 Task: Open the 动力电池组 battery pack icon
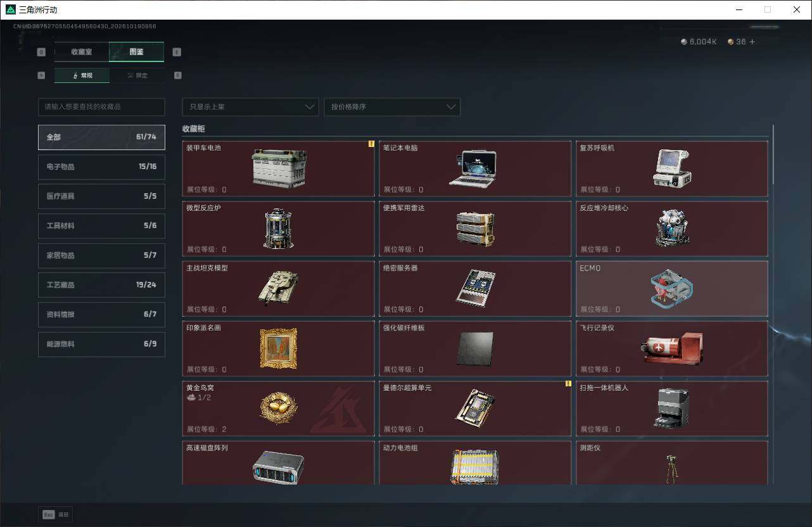point(475,467)
